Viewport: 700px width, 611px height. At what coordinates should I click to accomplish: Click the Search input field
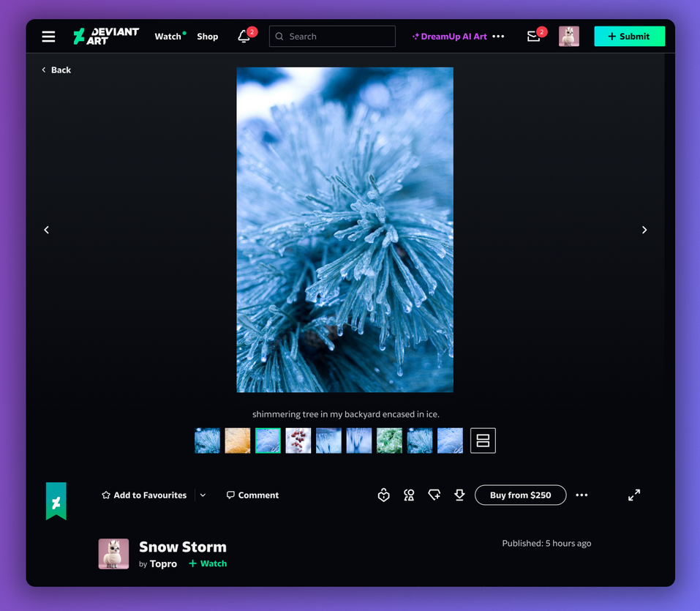pos(332,36)
